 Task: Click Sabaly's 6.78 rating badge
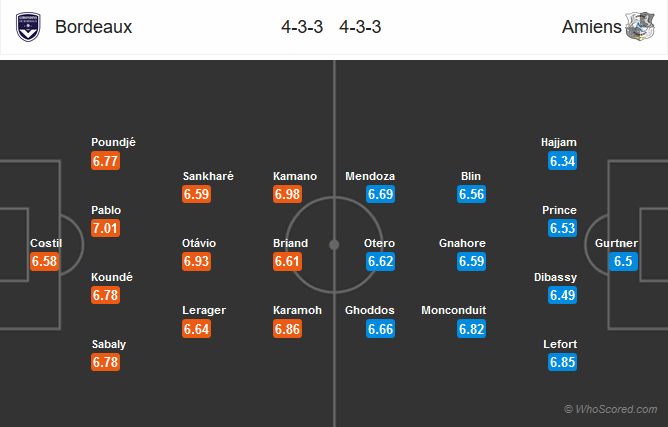(105, 362)
